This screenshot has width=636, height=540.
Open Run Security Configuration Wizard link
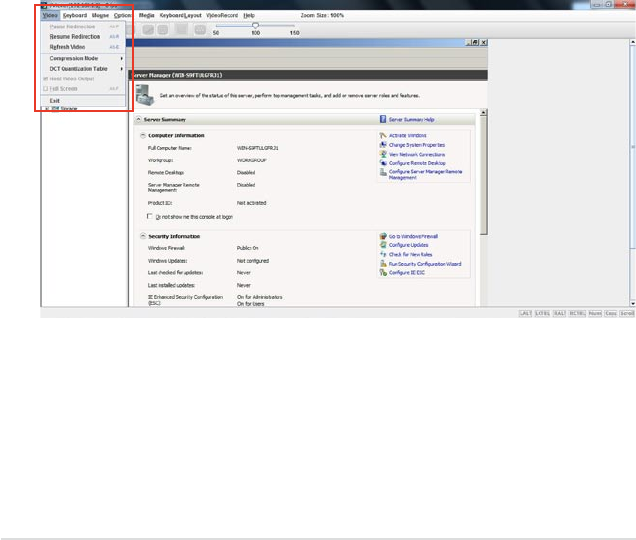pyautogui.click(x=425, y=264)
